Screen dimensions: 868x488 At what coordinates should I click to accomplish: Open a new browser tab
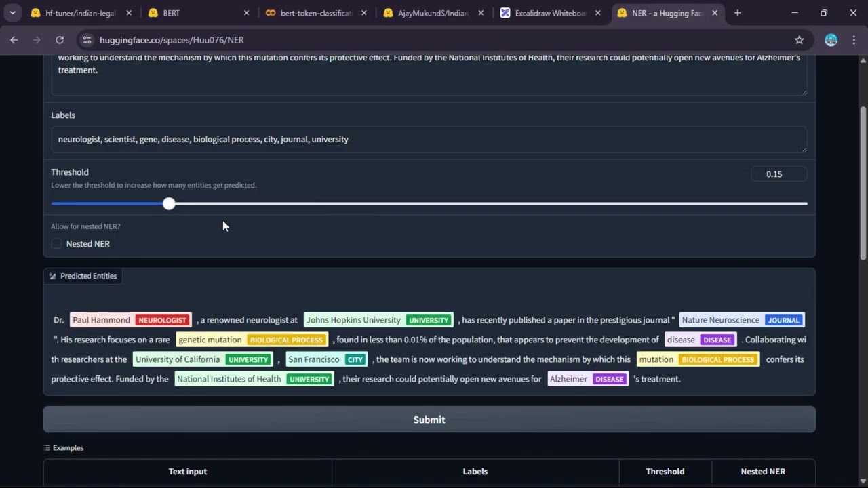click(738, 13)
